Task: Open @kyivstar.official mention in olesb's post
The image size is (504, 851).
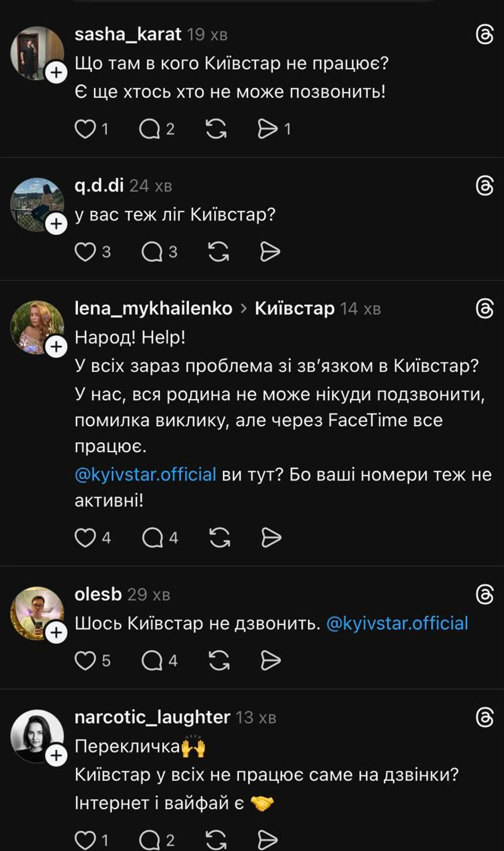Action: [x=397, y=624]
